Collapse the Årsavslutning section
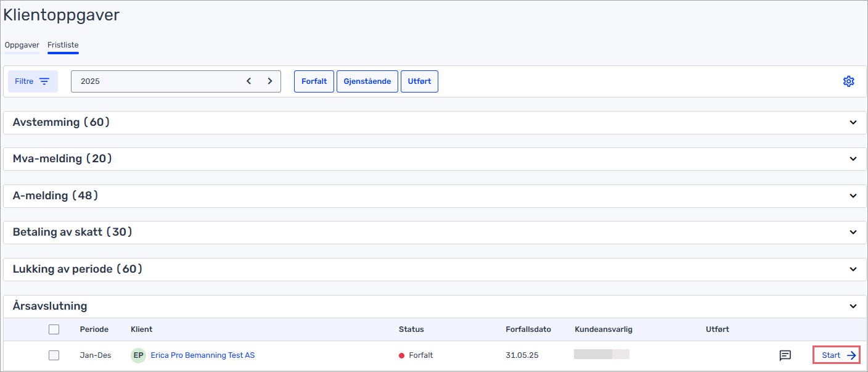The width and height of the screenshot is (868, 372). (433, 306)
